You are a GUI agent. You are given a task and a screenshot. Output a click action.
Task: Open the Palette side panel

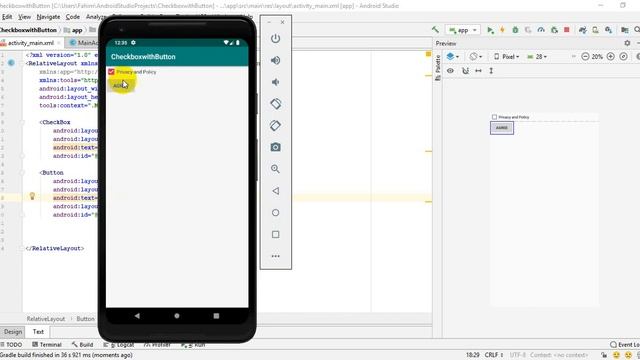[x=438, y=67]
